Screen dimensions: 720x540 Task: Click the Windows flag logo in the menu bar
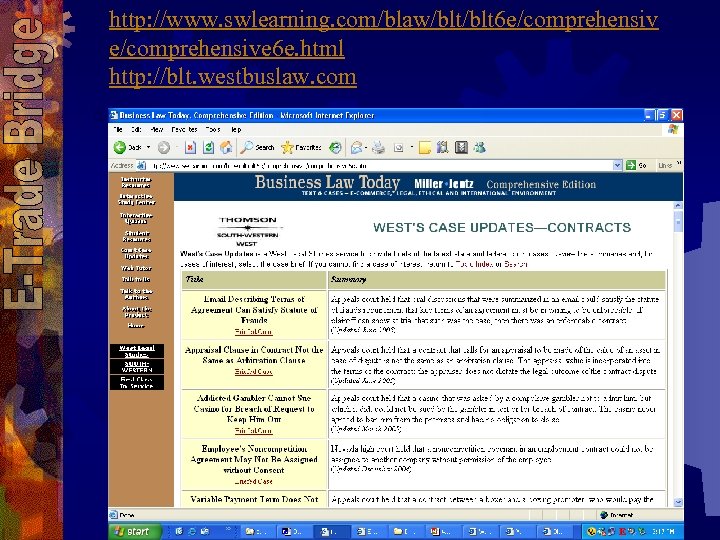click(673, 129)
